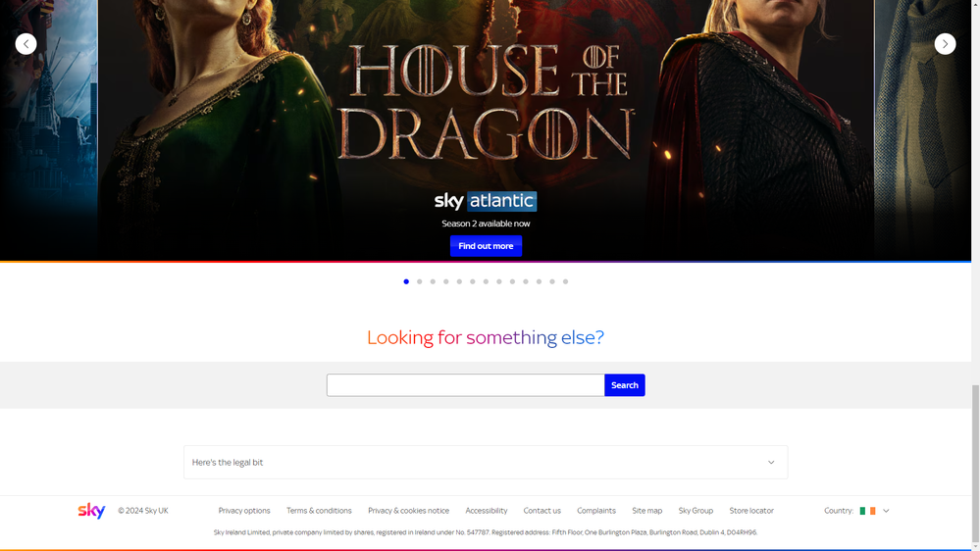Select the tenth carousel dot
The image size is (980, 551).
[x=526, y=281]
